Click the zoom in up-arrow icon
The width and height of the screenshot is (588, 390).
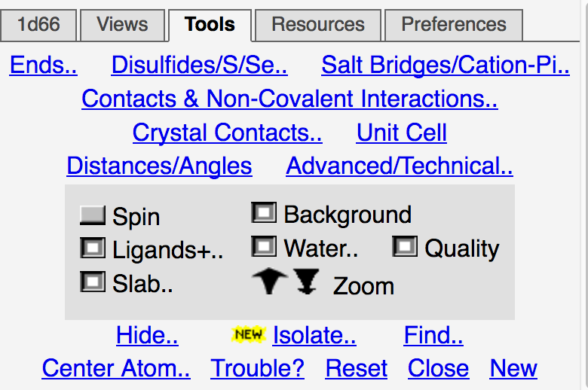[270, 281]
